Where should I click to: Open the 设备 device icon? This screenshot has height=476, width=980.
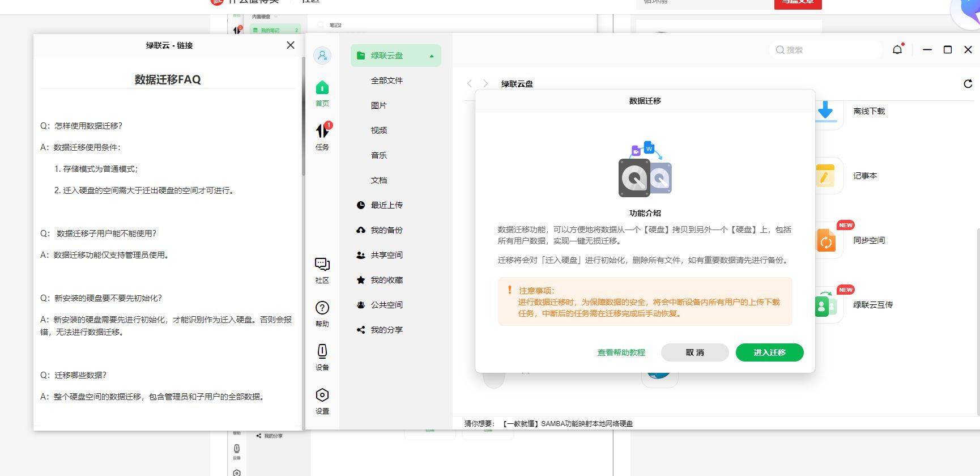coord(322,357)
